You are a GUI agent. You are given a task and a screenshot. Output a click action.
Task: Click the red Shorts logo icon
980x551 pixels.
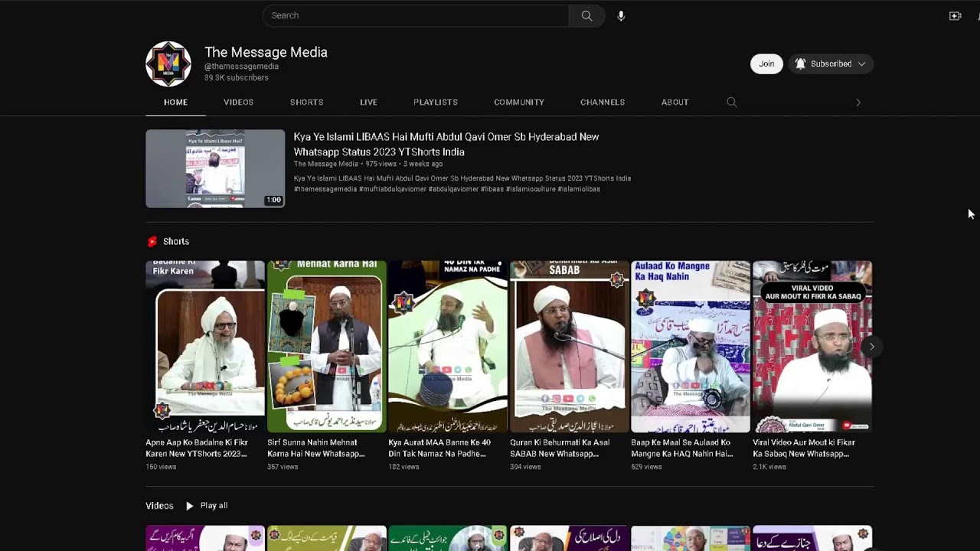coord(152,242)
